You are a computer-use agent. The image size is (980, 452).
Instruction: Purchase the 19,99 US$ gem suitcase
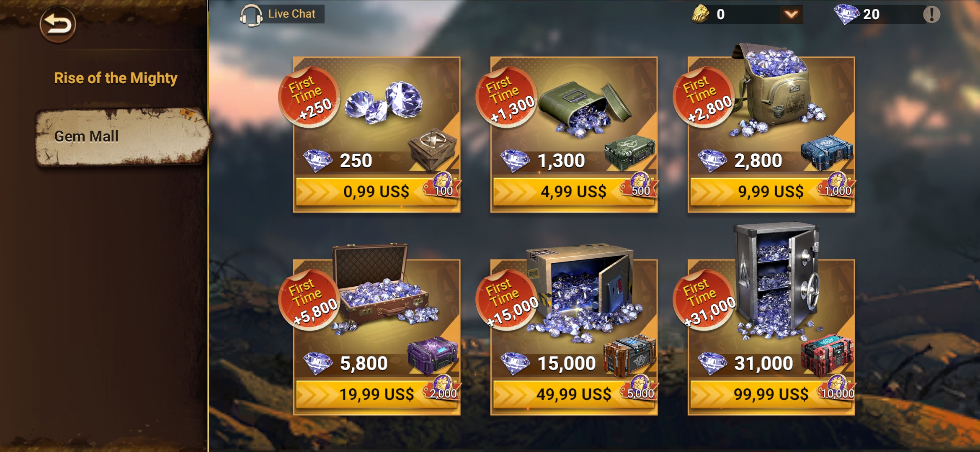coord(376,394)
